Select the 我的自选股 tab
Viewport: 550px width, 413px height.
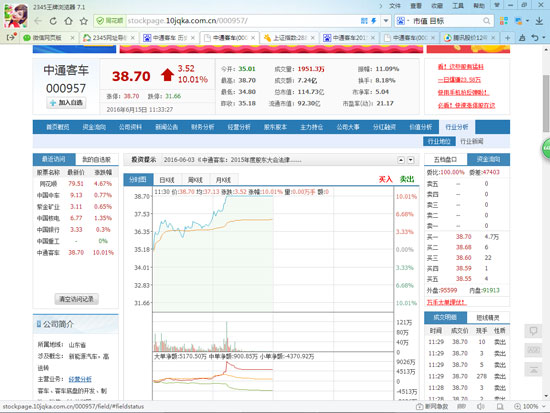pos(96,159)
